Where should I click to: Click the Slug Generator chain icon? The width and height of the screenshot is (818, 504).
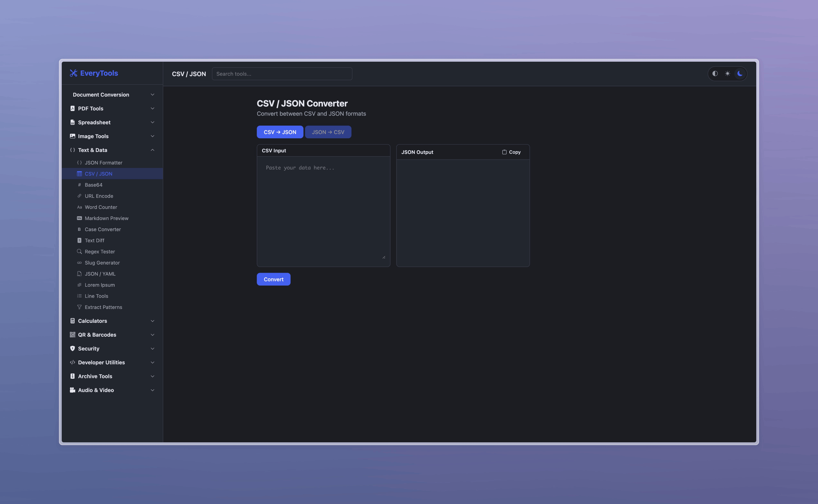click(79, 263)
